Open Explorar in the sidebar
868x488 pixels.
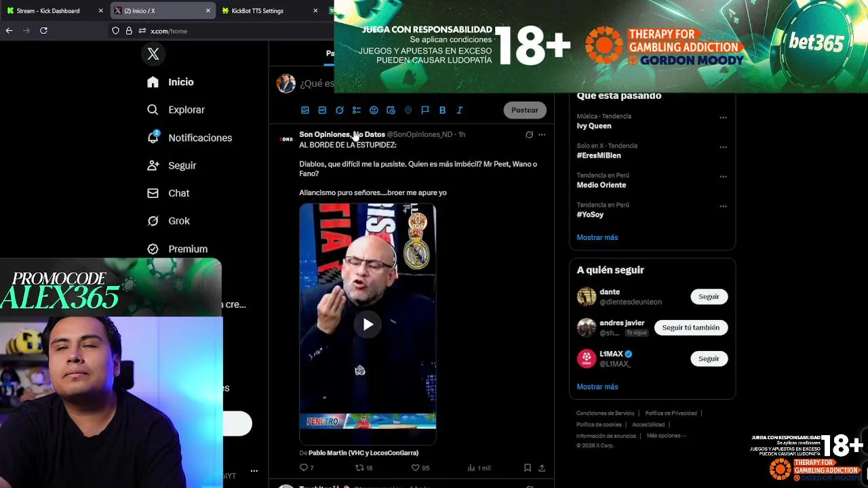click(176, 110)
